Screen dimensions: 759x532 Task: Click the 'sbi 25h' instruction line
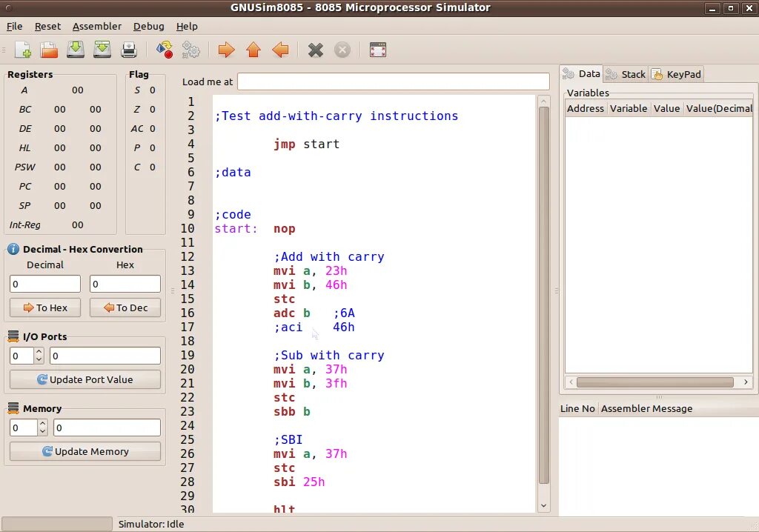(299, 482)
